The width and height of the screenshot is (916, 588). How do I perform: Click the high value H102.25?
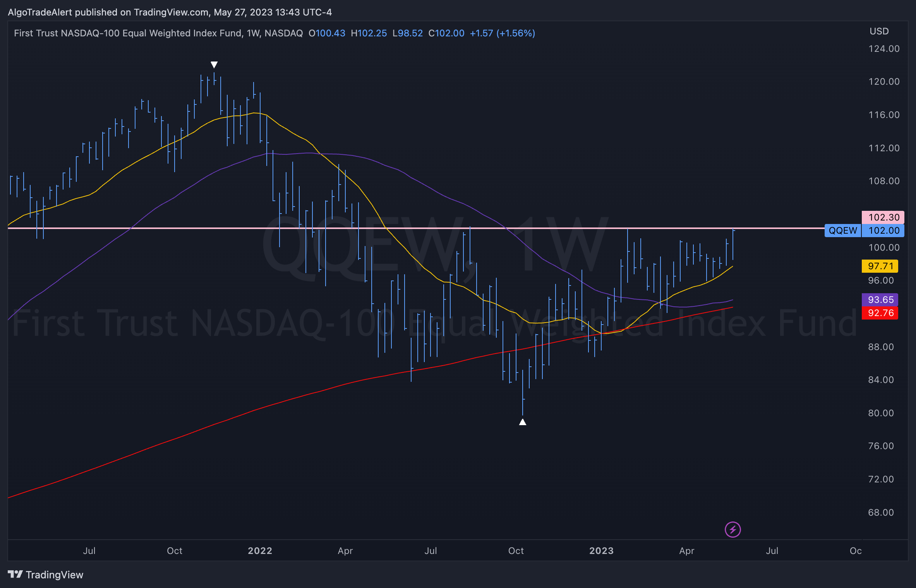coord(369,33)
